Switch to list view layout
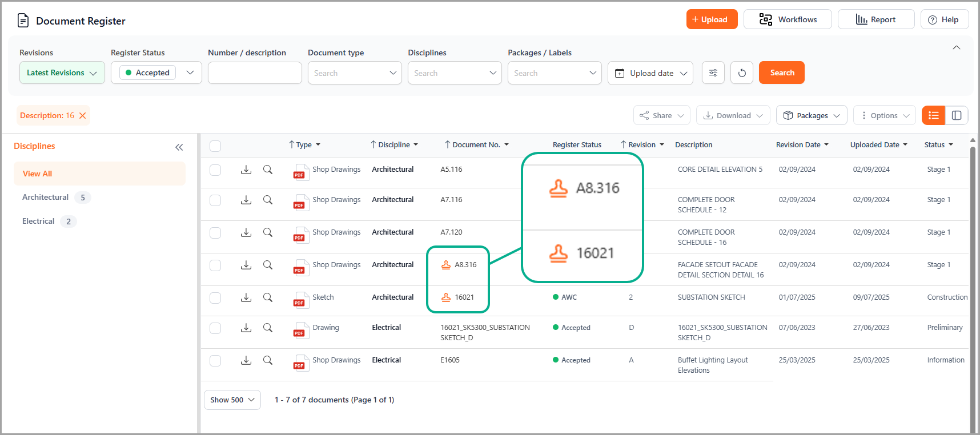 933,115
